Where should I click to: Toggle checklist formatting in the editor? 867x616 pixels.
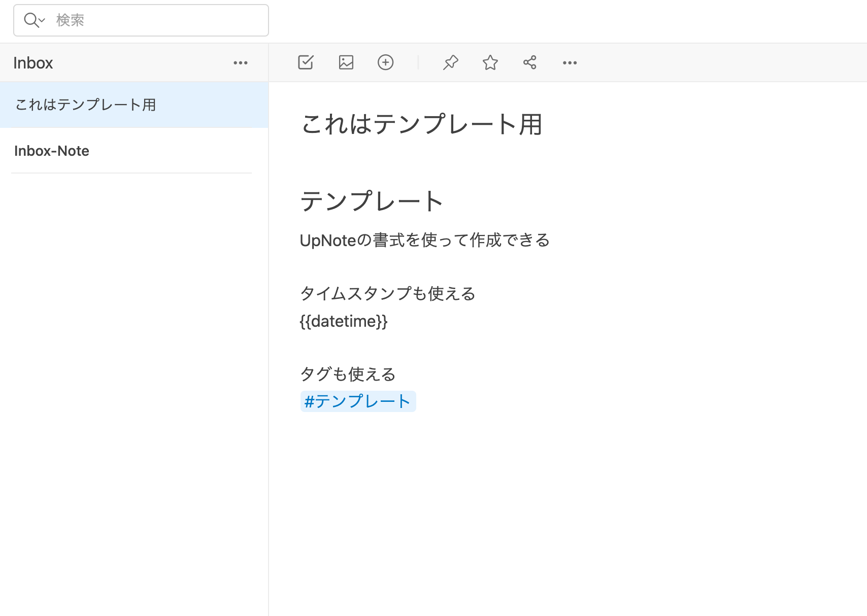click(305, 62)
